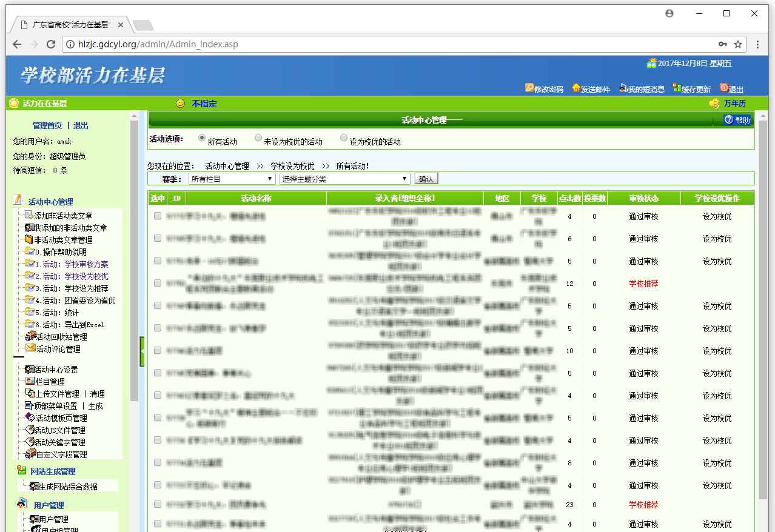This screenshot has width=775, height=532.
Task: Open the 所有栏目 dropdown
Action: (x=232, y=179)
